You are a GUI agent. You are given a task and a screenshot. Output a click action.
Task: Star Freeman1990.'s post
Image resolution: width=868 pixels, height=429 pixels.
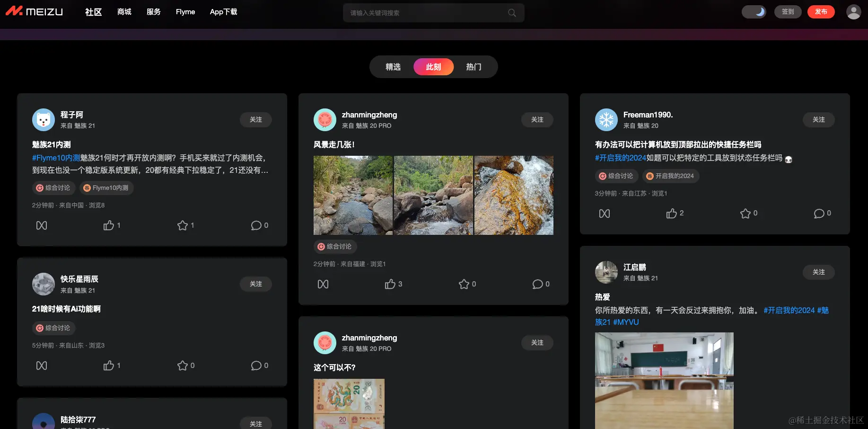748,214
